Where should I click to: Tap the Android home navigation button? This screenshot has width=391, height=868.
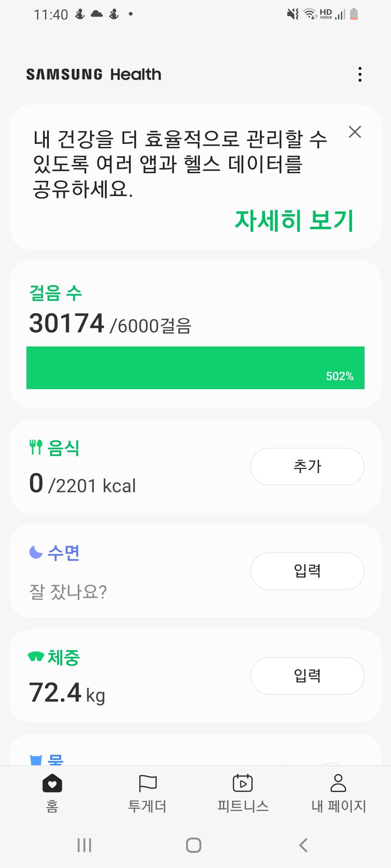tap(194, 845)
